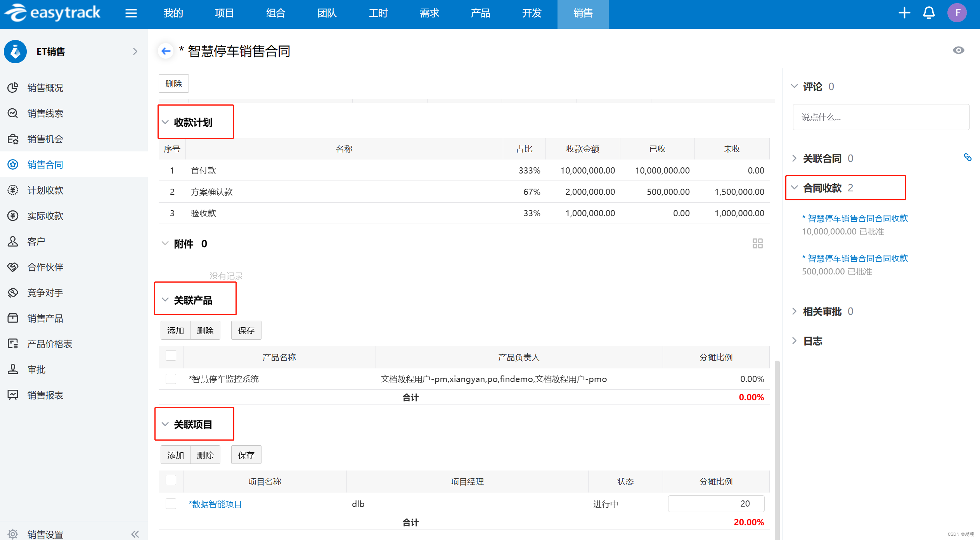Click the 说点什么 comment input field
The image size is (980, 540).
coord(881,117)
